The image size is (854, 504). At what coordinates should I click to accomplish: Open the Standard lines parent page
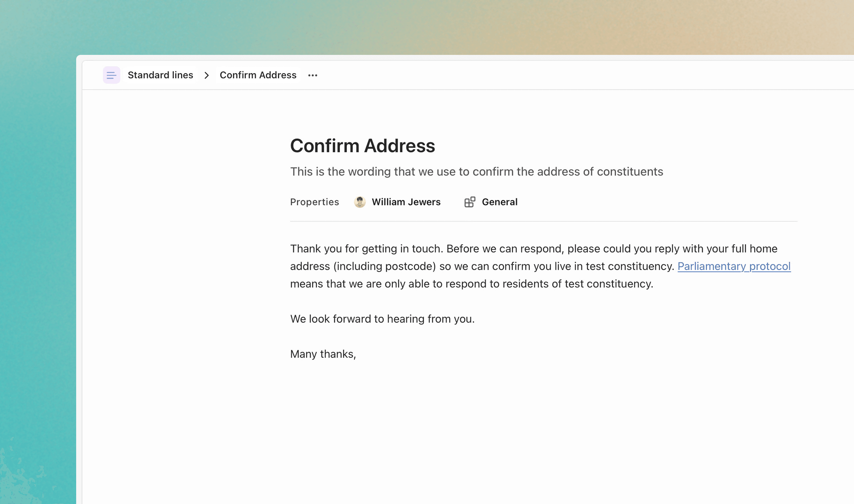[160, 75]
